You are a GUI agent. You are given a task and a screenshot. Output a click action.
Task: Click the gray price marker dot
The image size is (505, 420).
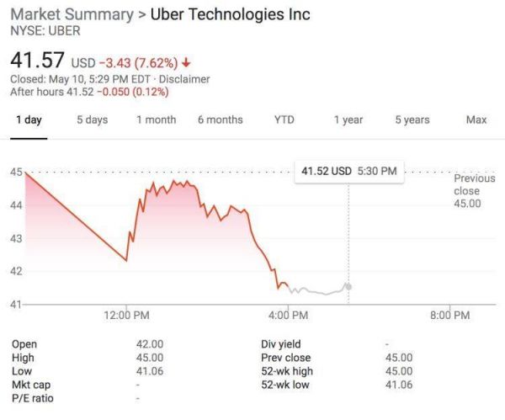point(348,287)
